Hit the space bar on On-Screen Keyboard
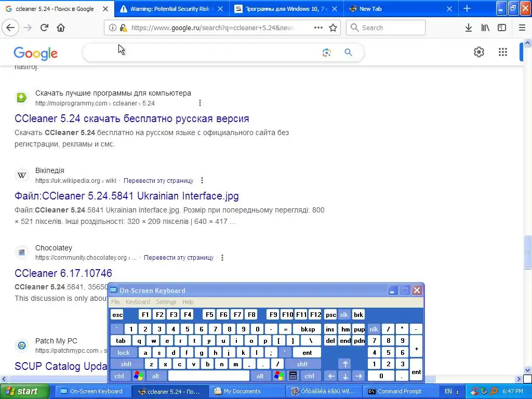This screenshot has width=532, height=399. [209, 376]
